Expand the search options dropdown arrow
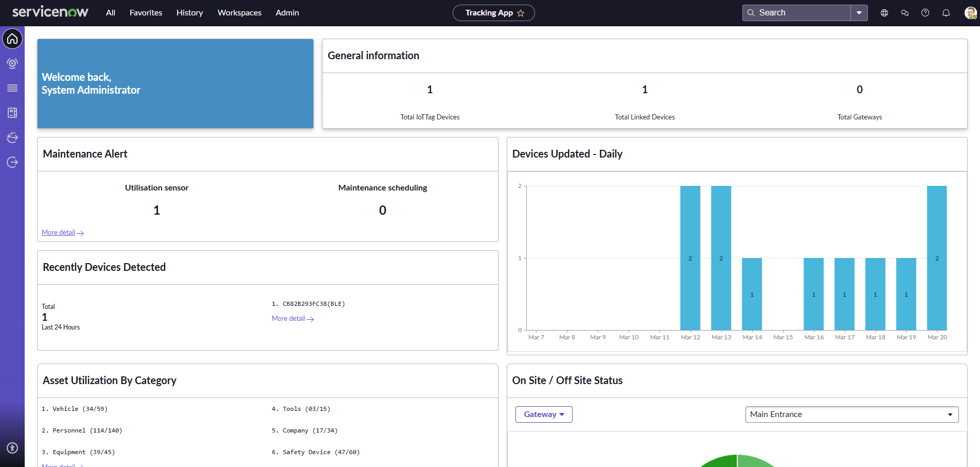 click(859, 13)
